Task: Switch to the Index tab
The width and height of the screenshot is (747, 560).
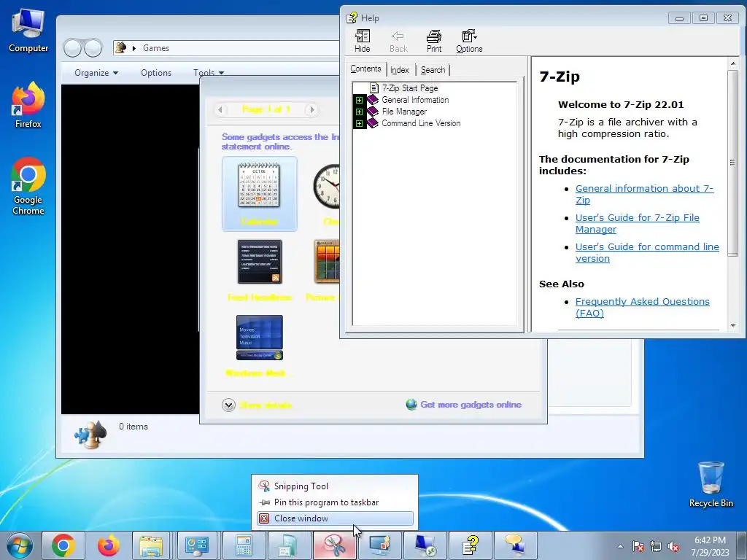Action: click(x=400, y=70)
